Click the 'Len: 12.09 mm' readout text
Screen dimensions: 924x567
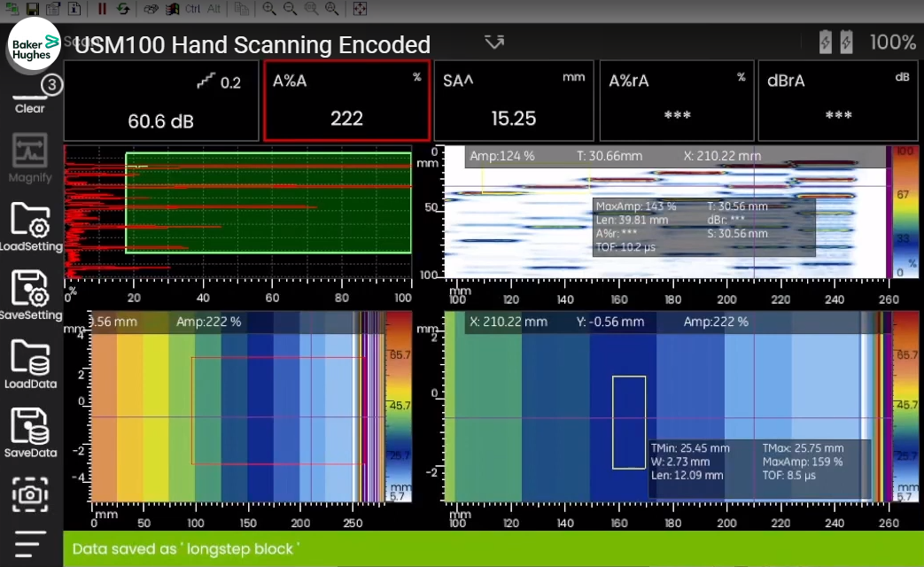(687, 475)
